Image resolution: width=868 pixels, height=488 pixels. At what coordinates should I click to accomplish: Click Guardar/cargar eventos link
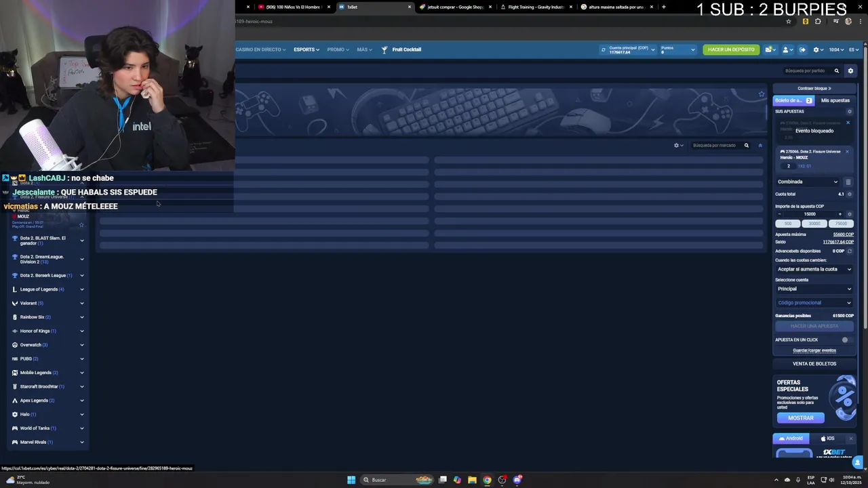point(814,350)
